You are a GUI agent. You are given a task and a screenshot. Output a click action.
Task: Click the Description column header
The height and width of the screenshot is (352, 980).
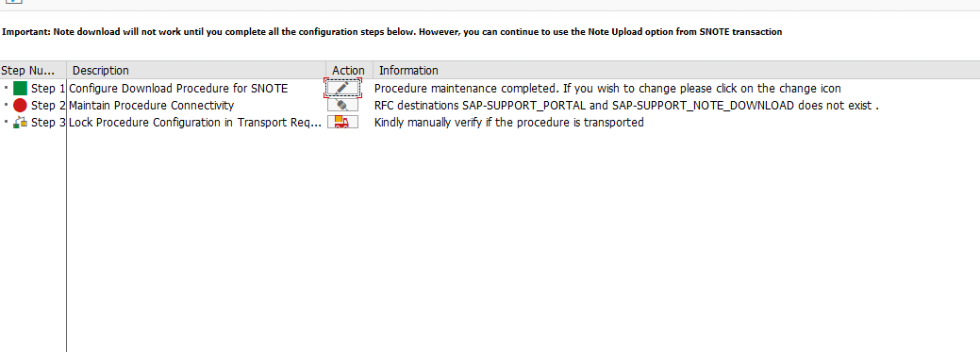point(196,70)
